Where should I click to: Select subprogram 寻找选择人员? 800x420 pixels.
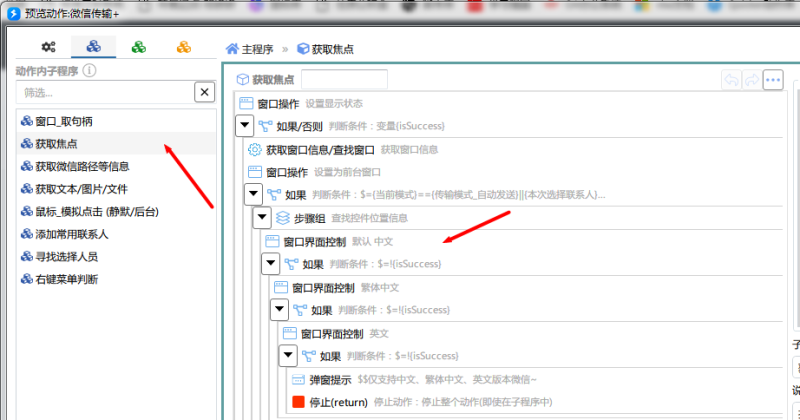pos(116,257)
